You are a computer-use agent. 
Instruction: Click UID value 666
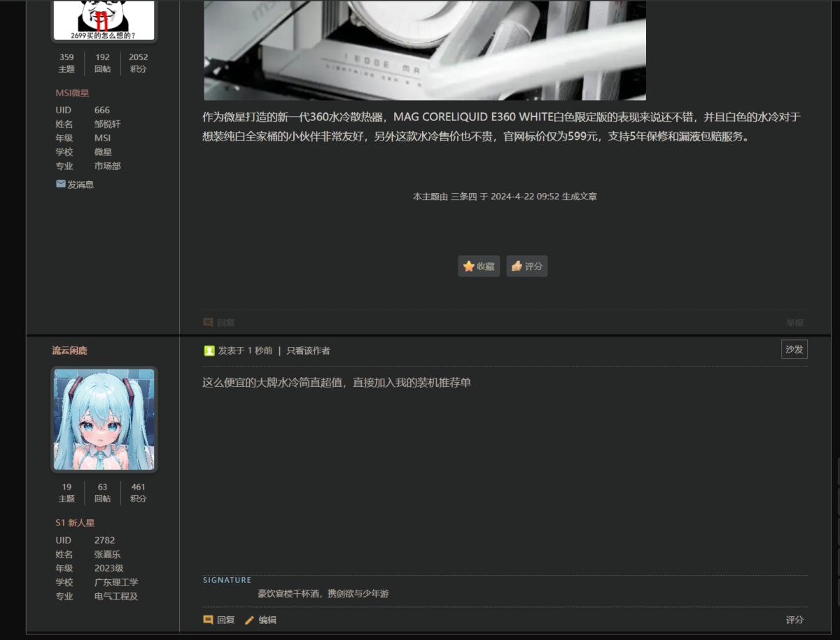[x=102, y=110]
